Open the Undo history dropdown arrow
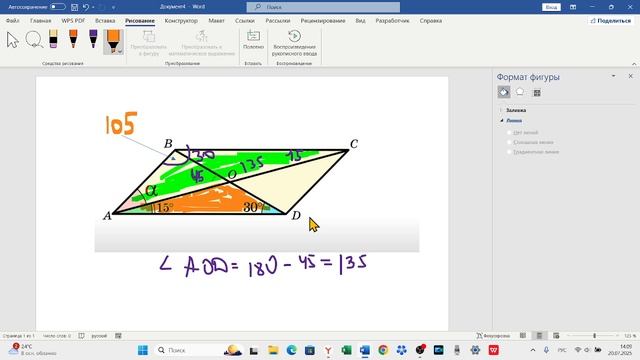The height and width of the screenshot is (360, 640). (93, 7)
